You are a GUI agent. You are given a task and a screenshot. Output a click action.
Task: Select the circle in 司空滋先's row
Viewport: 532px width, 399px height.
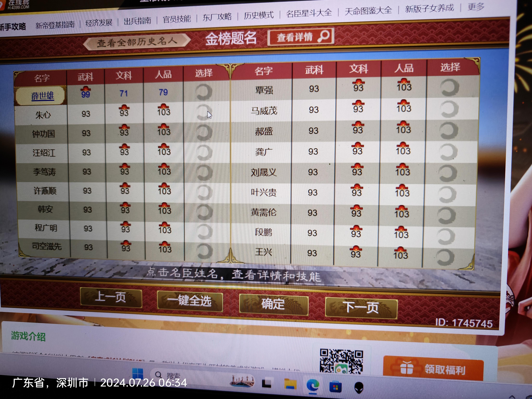click(x=205, y=251)
